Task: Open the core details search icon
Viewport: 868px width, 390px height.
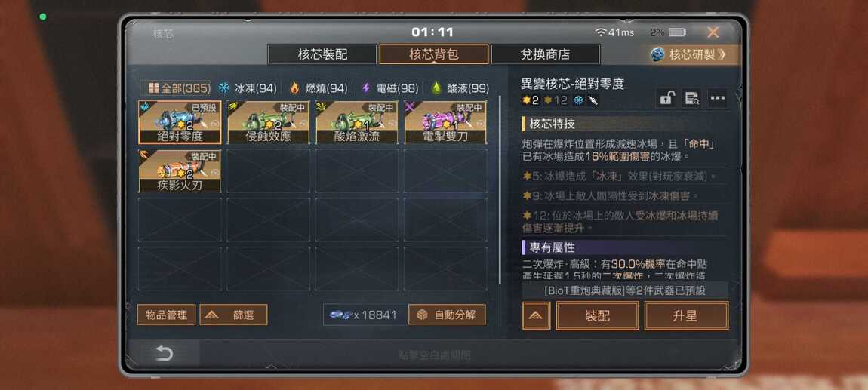Action: [691, 99]
